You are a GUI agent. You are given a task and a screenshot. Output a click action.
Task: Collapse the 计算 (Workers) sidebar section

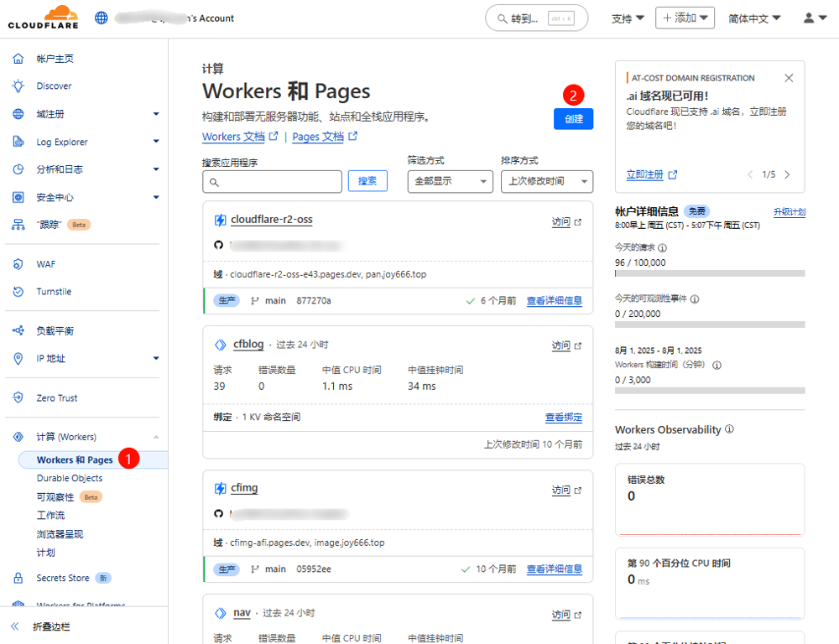point(156,437)
